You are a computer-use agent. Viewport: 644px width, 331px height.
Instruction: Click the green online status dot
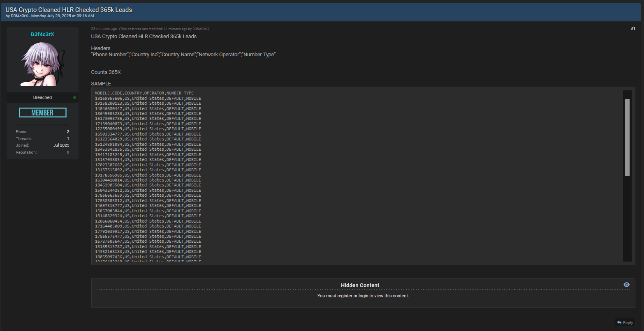pos(74,97)
